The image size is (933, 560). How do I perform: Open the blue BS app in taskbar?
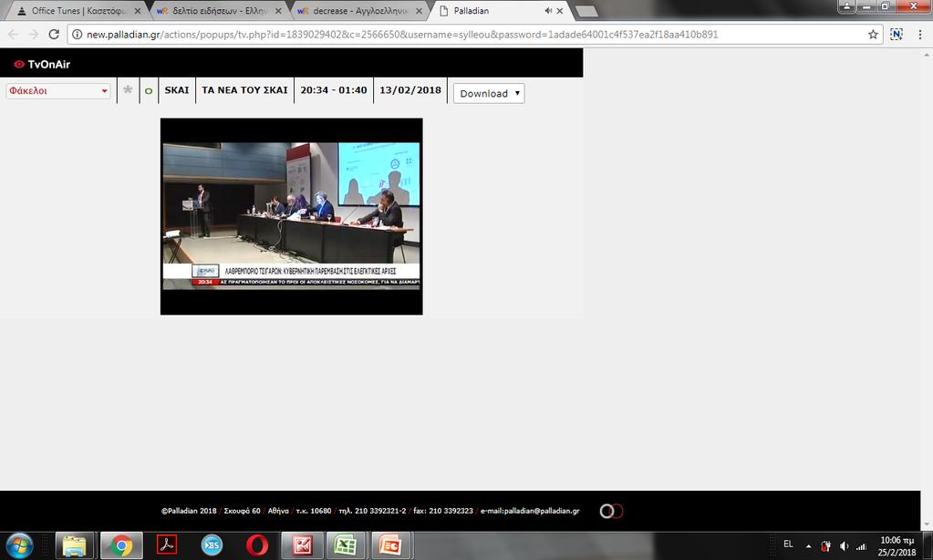(x=212, y=545)
